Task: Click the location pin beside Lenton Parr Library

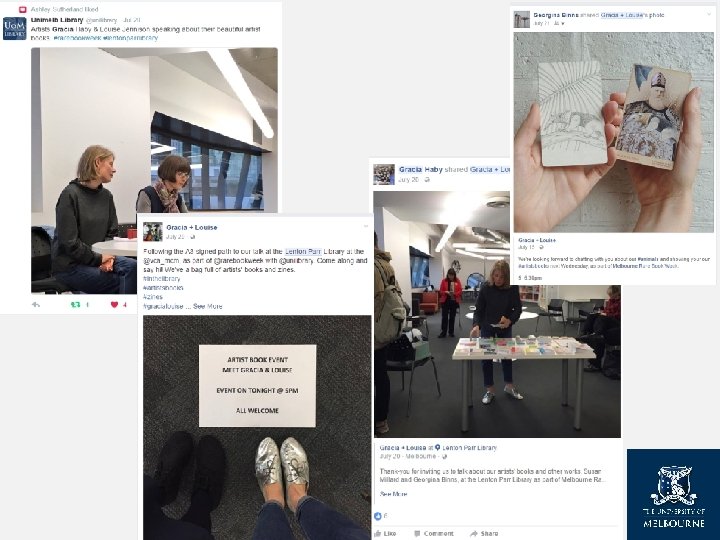Action: tap(438, 447)
